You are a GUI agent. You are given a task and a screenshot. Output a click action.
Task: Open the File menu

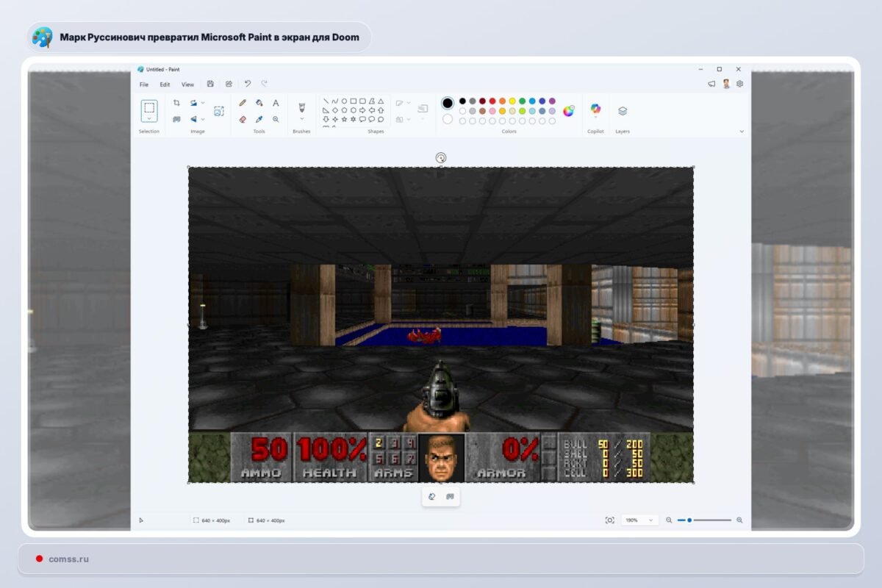(144, 85)
